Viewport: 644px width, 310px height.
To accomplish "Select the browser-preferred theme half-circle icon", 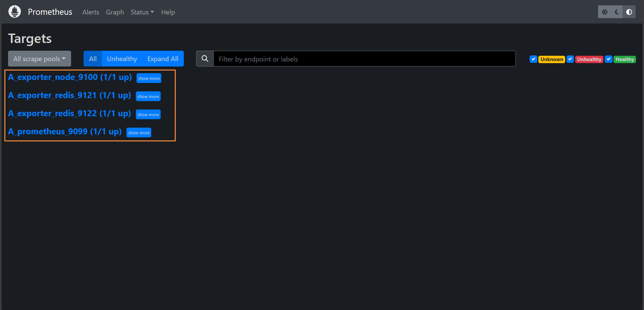I will (629, 12).
